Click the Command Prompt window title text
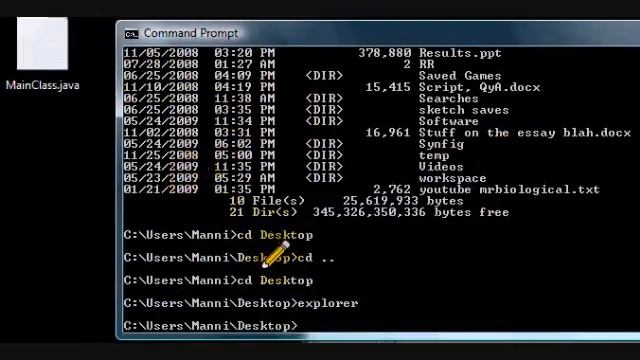Image resolution: width=640 pixels, height=360 pixels. [x=191, y=33]
